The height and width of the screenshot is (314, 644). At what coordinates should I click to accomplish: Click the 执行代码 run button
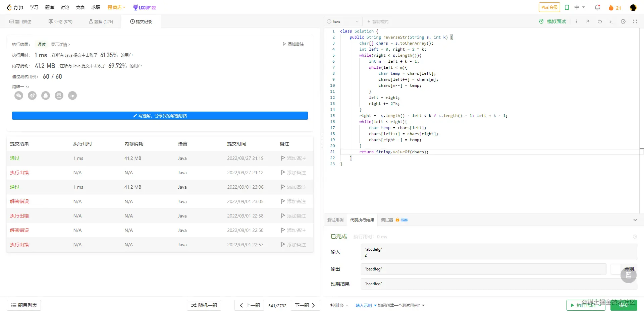[586, 305]
